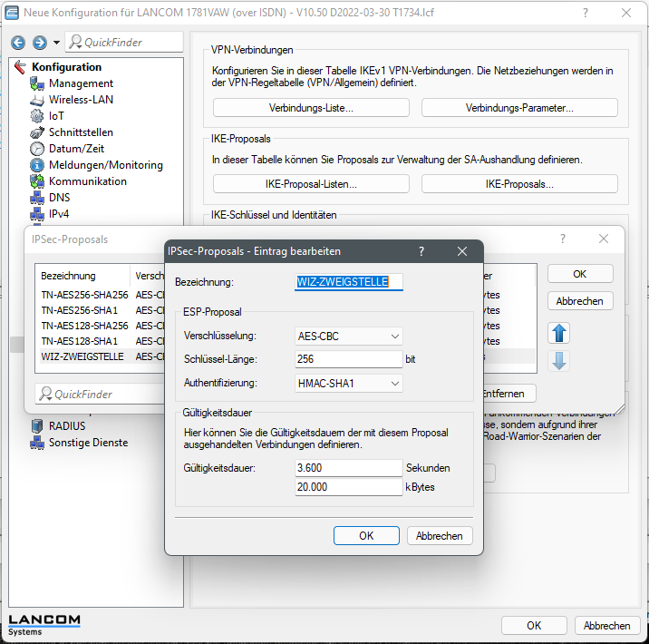Move proposal down with blue arrow
The width and height of the screenshot is (649, 644).
coord(558,361)
